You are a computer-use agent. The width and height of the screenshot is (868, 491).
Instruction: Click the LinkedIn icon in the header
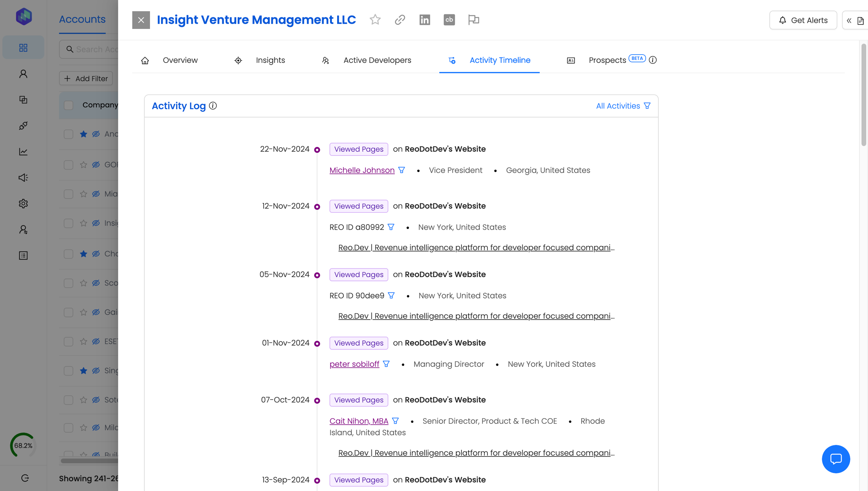[425, 20]
